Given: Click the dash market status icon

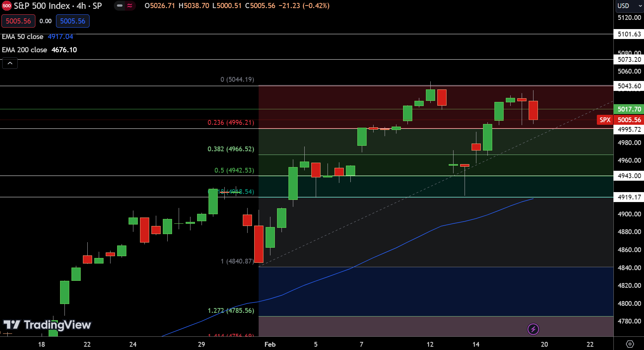Looking at the screenshot, I should pos(120,6).
